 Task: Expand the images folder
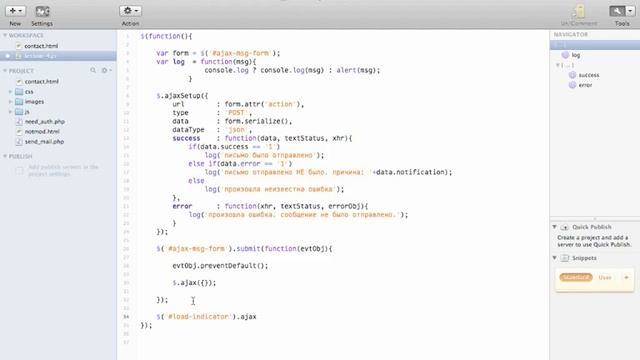point(10,102)
